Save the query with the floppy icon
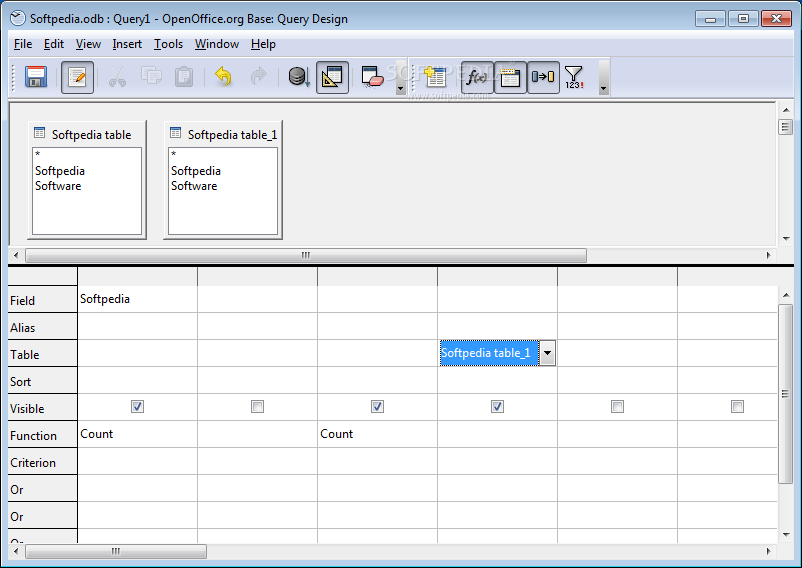Viewport: 802px width, 568px height. click(x=36, y=77)
